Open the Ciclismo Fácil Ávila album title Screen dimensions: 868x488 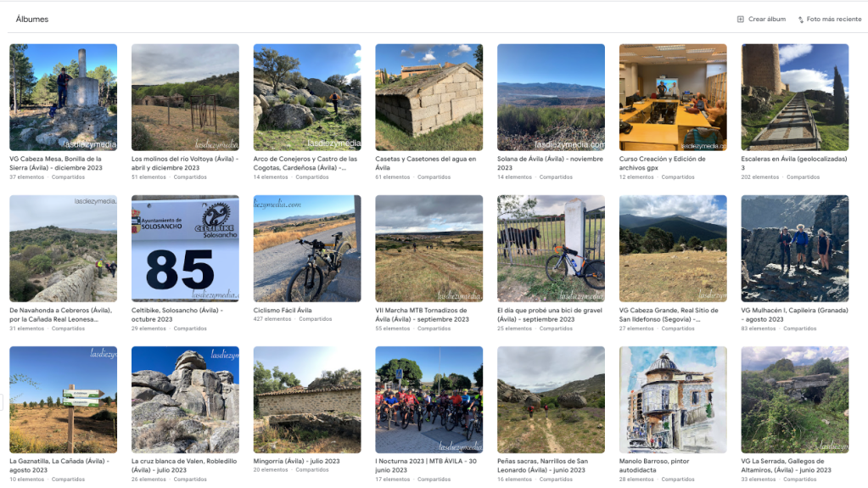coord(283,310)
